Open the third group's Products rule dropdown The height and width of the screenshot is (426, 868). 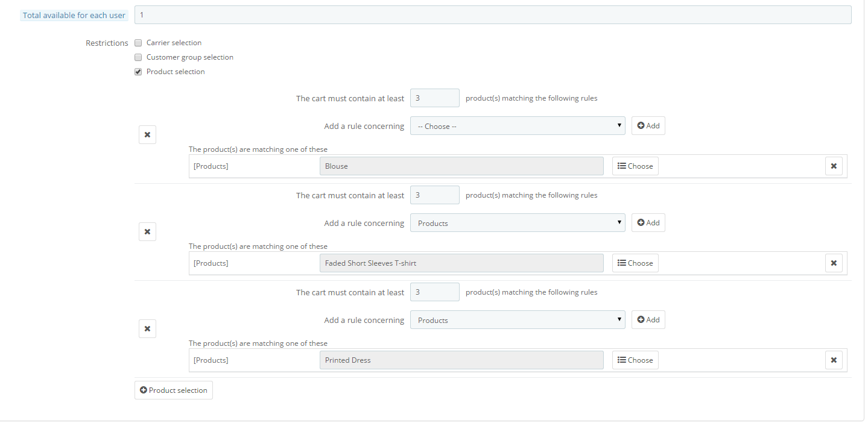click(x=518, y=320)
